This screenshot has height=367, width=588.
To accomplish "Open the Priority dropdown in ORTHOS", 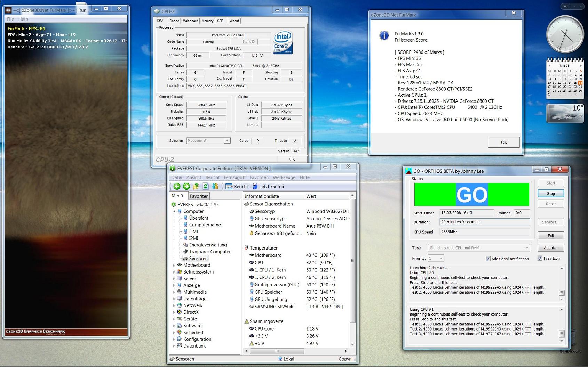I will (436, 258).
